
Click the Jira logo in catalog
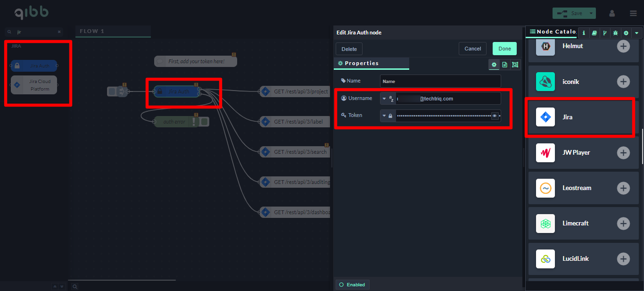coord(545,117)
